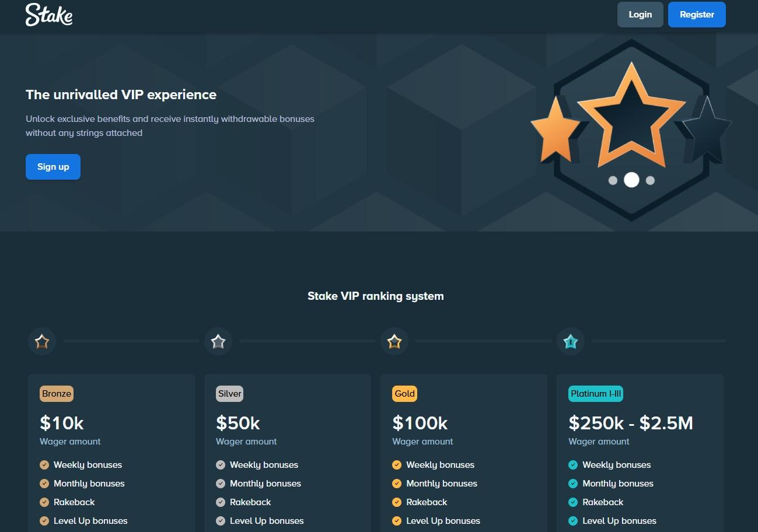The image size is (758, 532).
Task: Click Gold Rakeback check icon
Action: 397,502
